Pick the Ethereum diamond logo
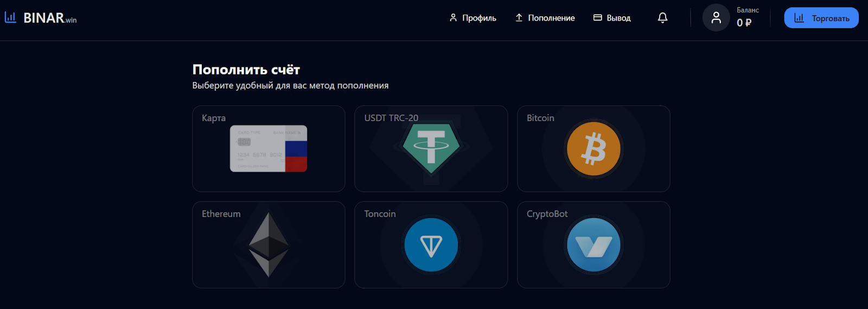 click(x=269, y=245)
